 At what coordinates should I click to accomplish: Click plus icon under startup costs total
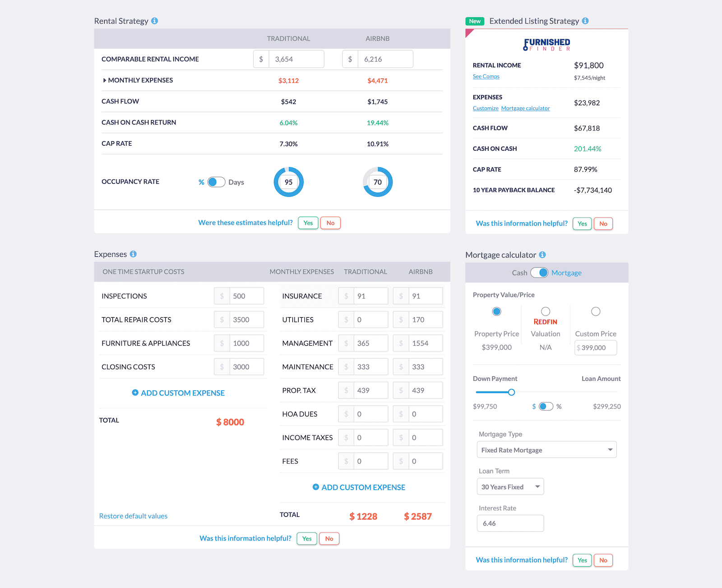(x=135, y=393)
